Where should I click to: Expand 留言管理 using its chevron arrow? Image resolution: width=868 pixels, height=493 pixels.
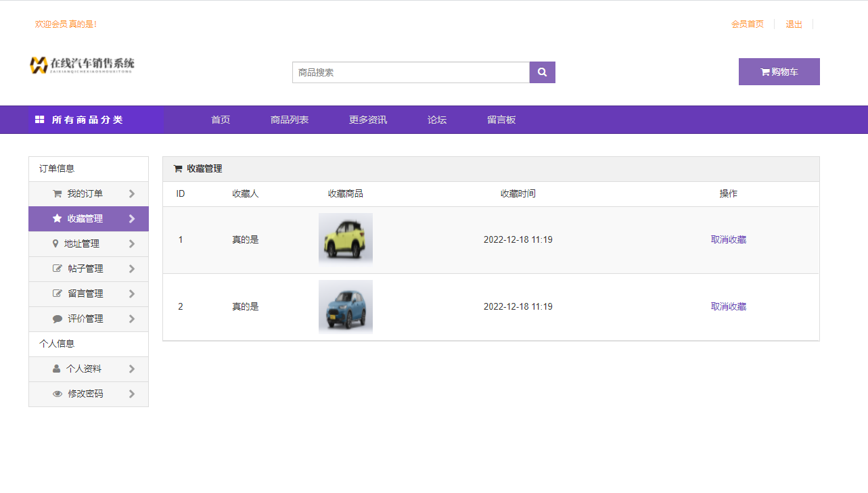click(x=132, y=294)
